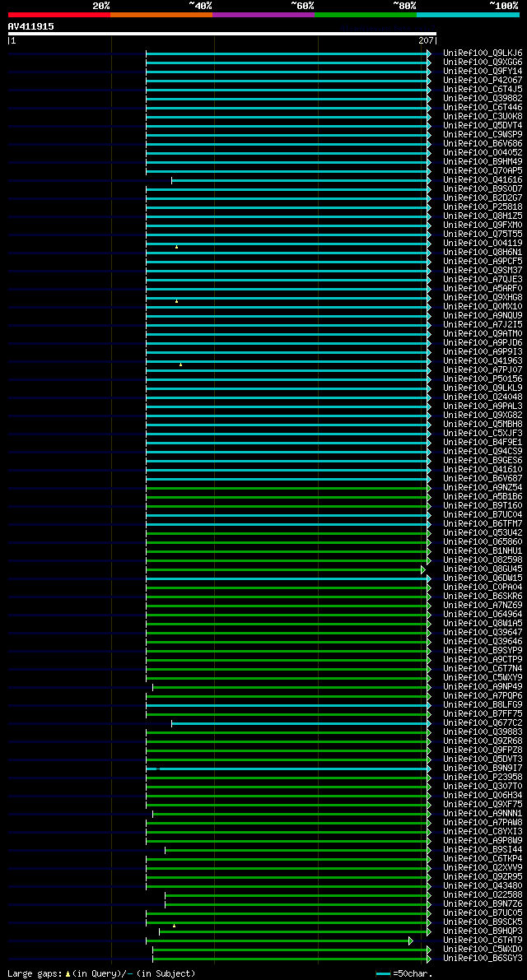
Task: Click the cyan alignment bar of UniRef100_B9N9I7
Action: tap(287, 769)
